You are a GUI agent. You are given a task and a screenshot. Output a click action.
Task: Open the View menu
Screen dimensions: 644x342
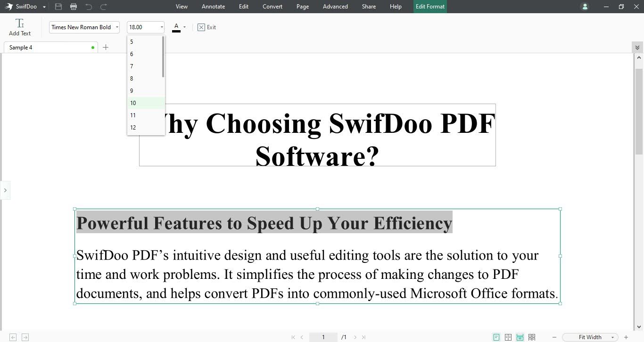pos(182,7)
